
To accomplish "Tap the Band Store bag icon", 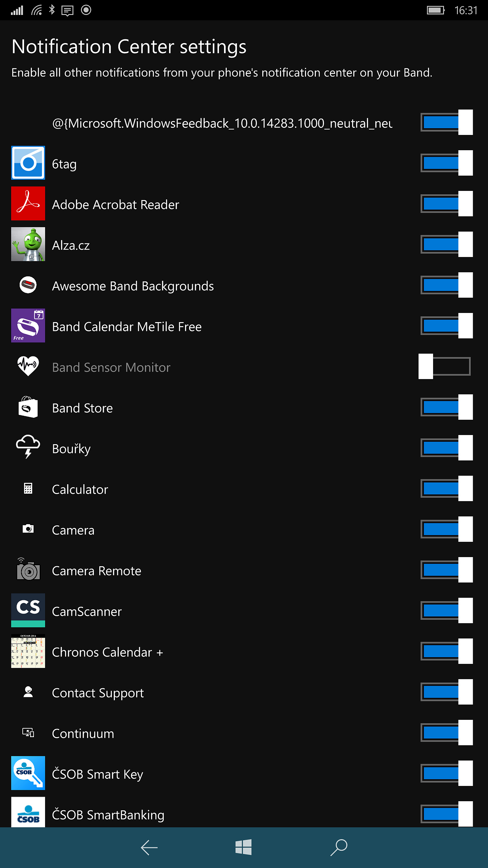I will point(28,407).
